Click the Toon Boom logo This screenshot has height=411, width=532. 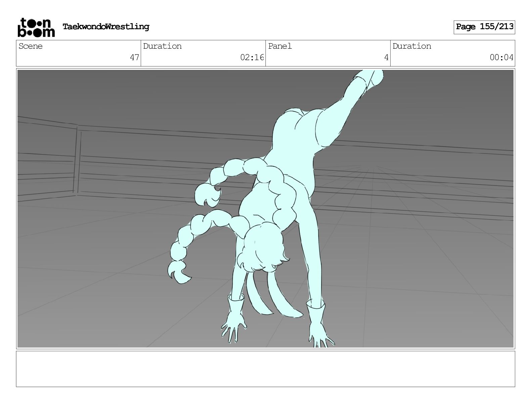tap(36, 27)
